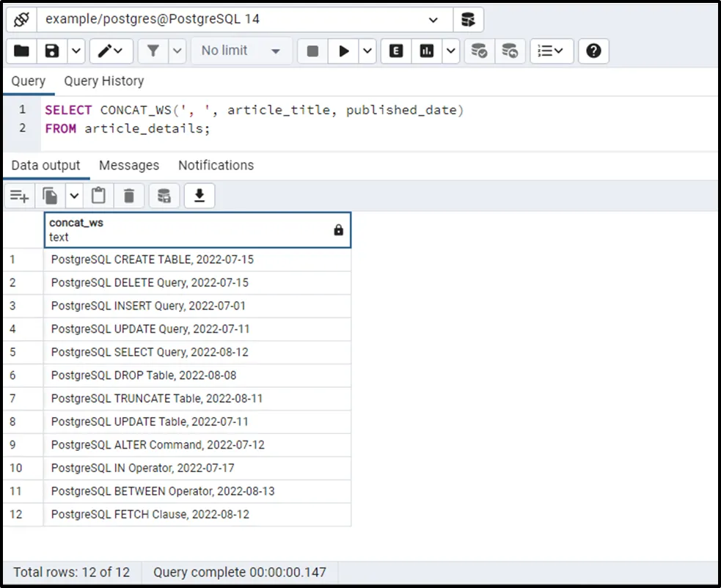Click the Commit transaction database icon

coord(479,51)
